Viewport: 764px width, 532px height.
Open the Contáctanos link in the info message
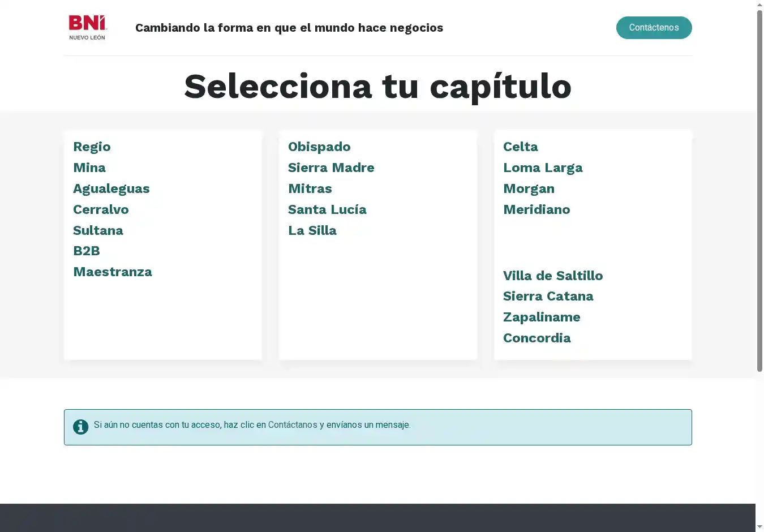pyautogui.click(x=293, y=425)
